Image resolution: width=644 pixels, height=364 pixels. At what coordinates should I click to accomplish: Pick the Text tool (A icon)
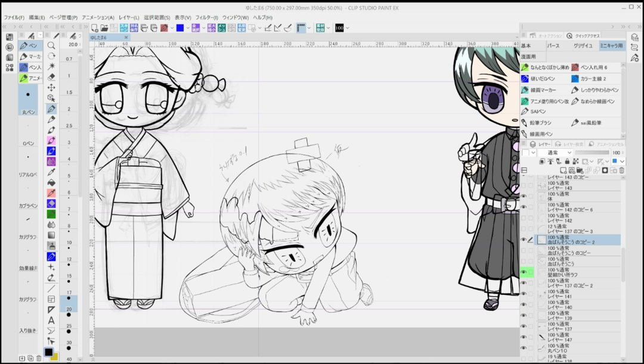pyautogui.click(x=51, y=321)
